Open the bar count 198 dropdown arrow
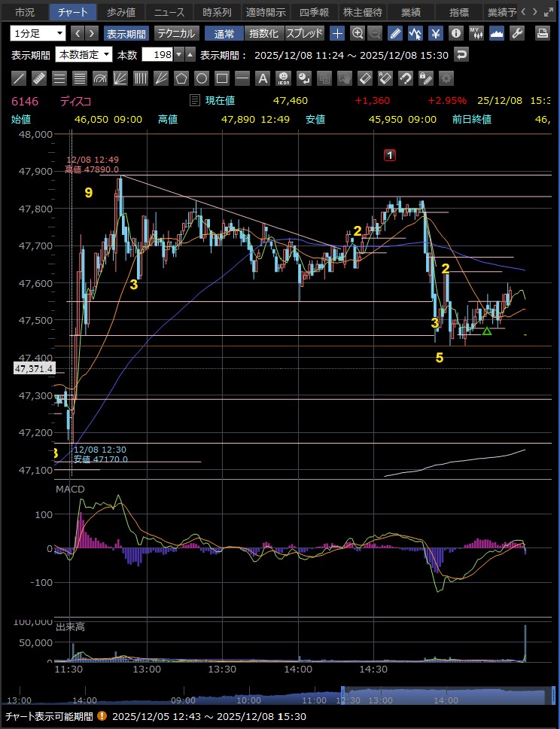560x729 pixels. [x=178, y=54]
